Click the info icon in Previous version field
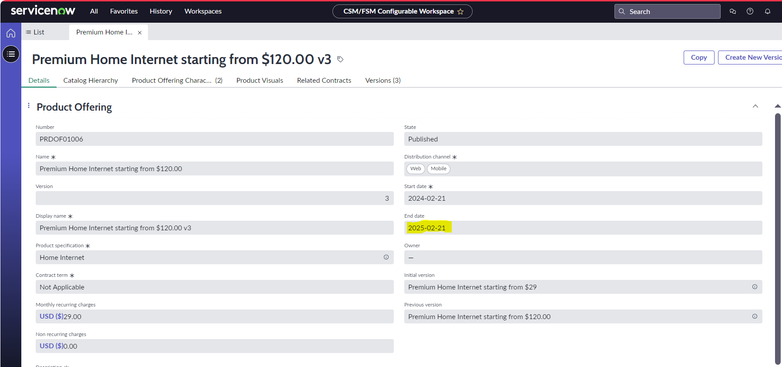The height and width of the screenshot is (367, 782). pos(755,316)
